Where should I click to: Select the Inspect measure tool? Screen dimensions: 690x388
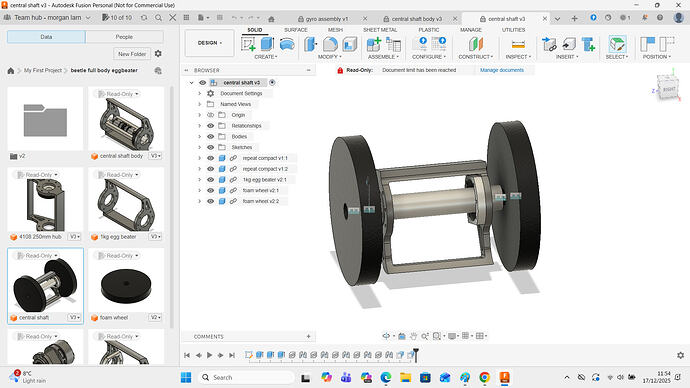tap(518, 44)
